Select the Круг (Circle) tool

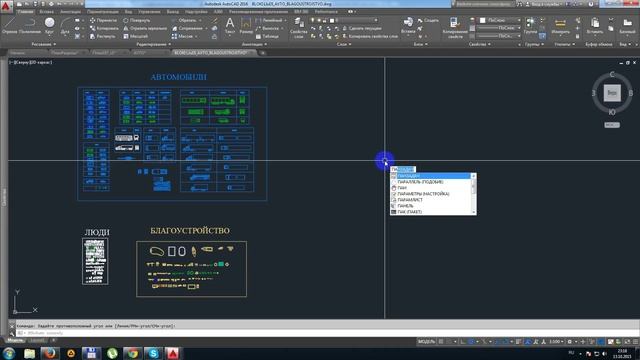[49, 26]
